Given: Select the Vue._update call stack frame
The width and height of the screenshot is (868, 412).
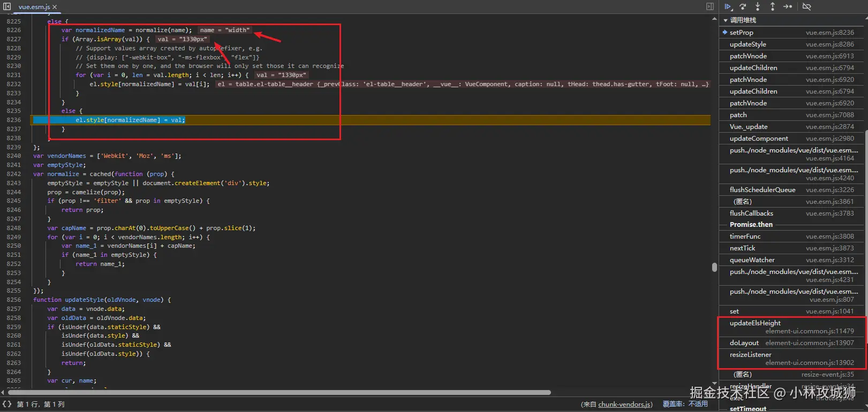Looking at the screenshot, I should coord(791,127).
